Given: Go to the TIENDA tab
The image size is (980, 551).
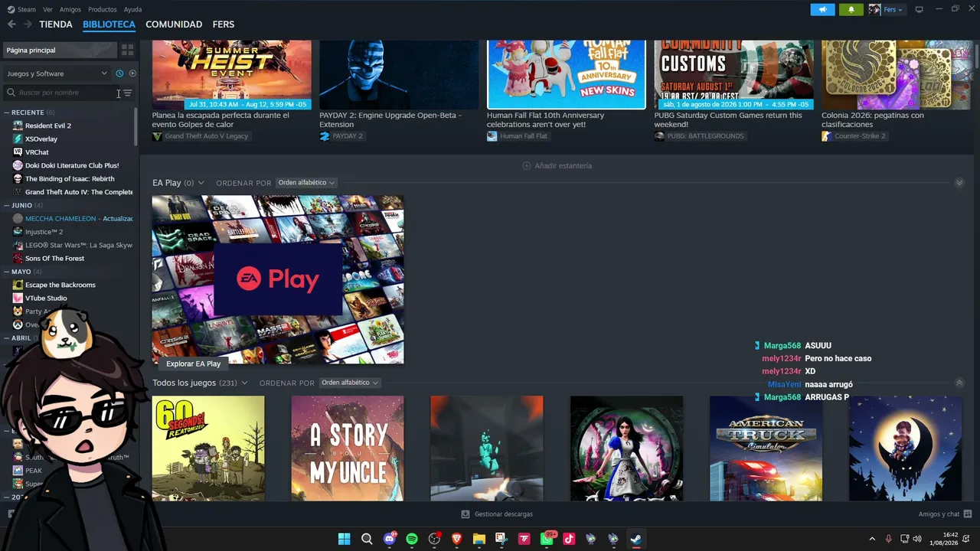Looking at the screenshot, I should pos(56,24).
